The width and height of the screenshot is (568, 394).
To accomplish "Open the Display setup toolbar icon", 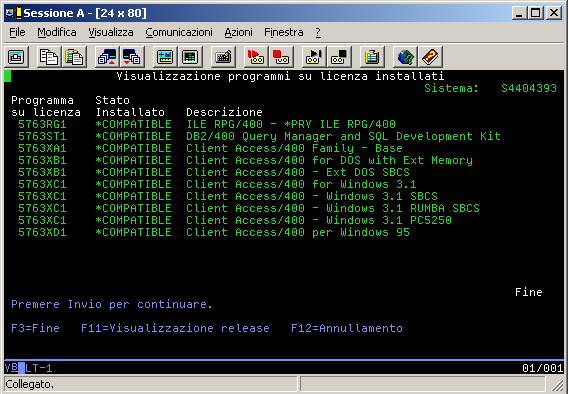I will pyautogui.click(x=165, y=57).
